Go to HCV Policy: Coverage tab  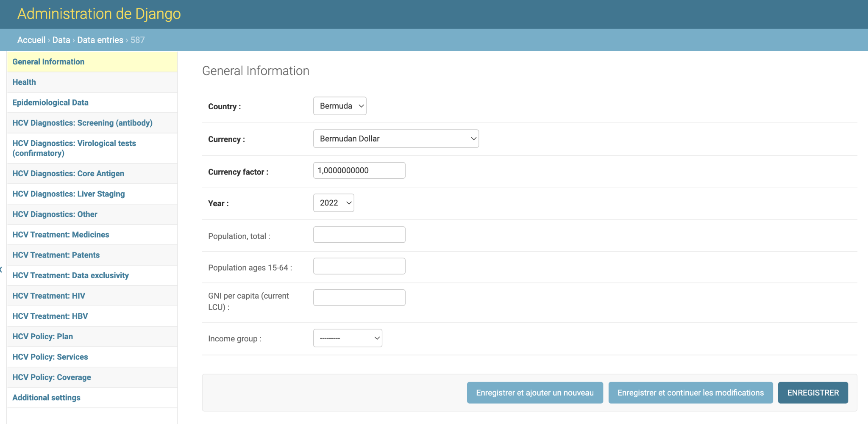point(52,377)
